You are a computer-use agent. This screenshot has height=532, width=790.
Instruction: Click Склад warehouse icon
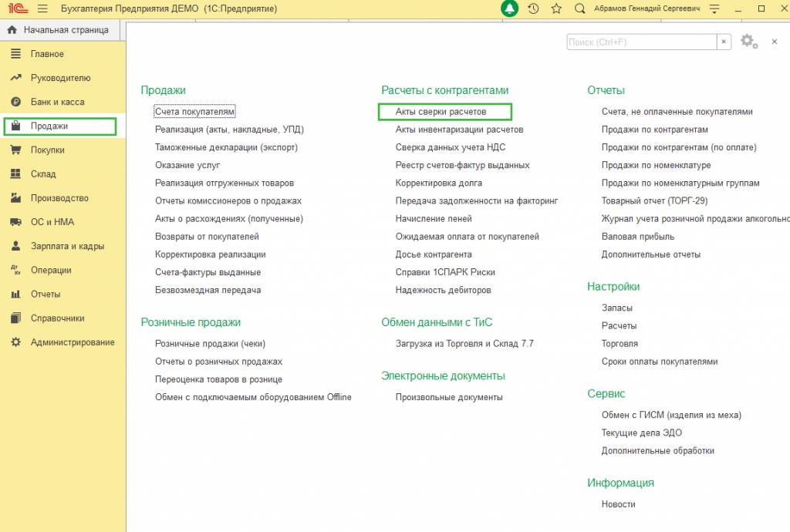pos(16,173)
